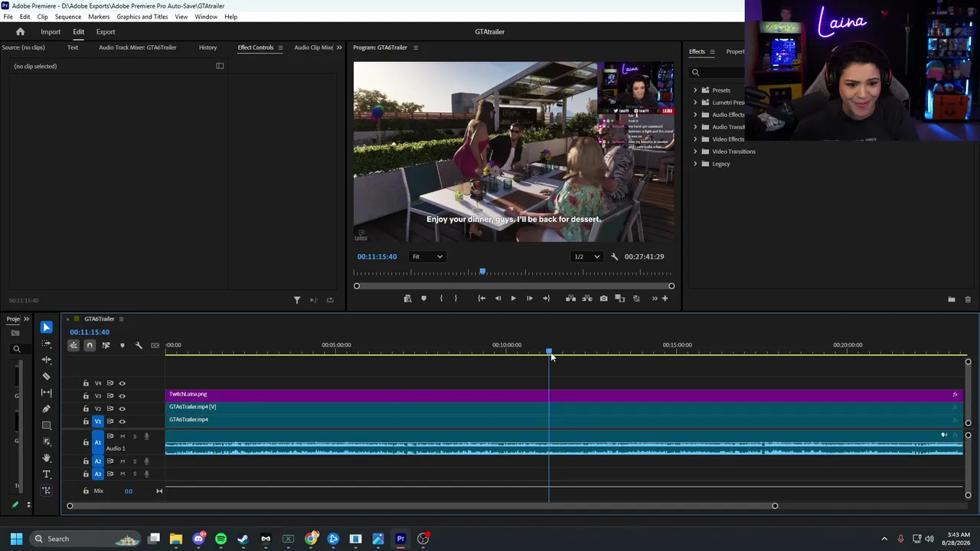
Task: Activate the Ripple Edit tool
Action: 46,360
